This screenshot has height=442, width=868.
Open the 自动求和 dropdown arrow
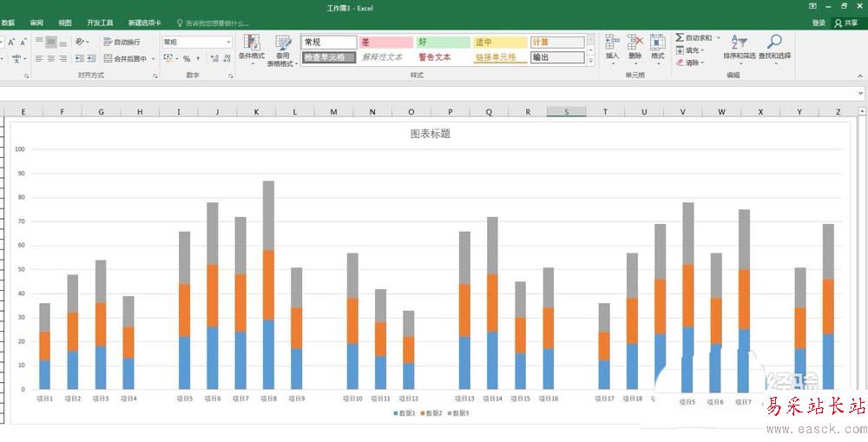click(718, 37)
